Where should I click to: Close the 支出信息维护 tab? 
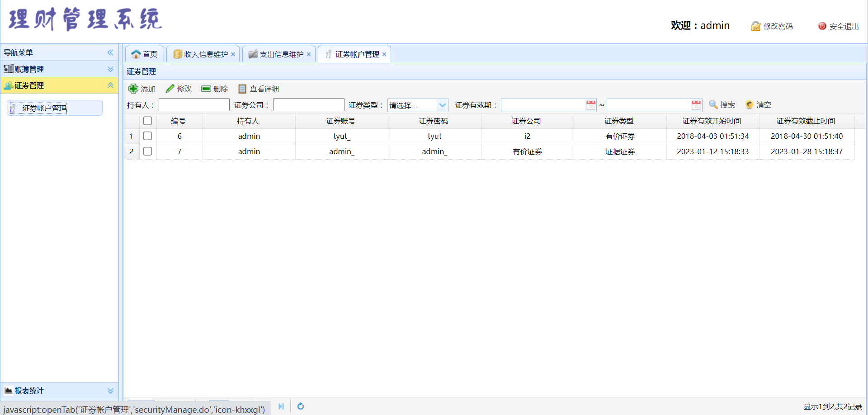309,54
